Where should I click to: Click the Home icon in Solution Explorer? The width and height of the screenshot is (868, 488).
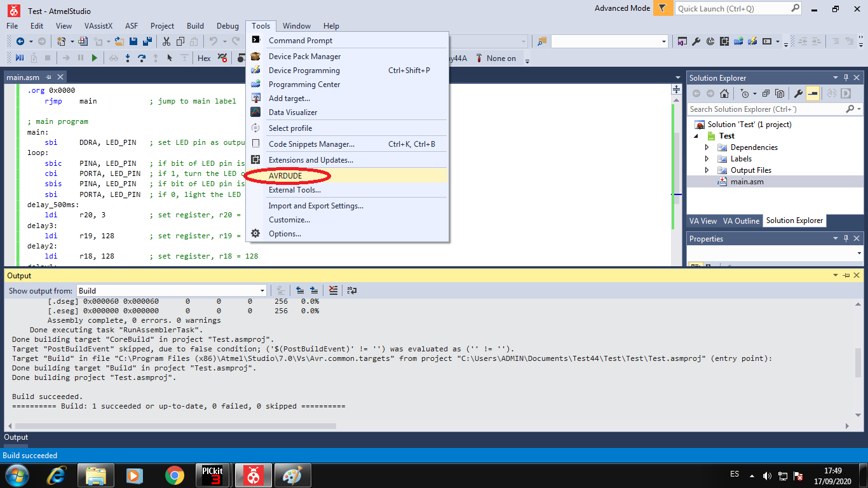[724, 93]
